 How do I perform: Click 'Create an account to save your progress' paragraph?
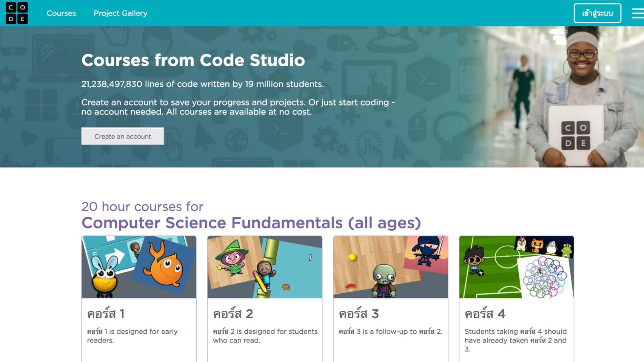coord(238,107)
